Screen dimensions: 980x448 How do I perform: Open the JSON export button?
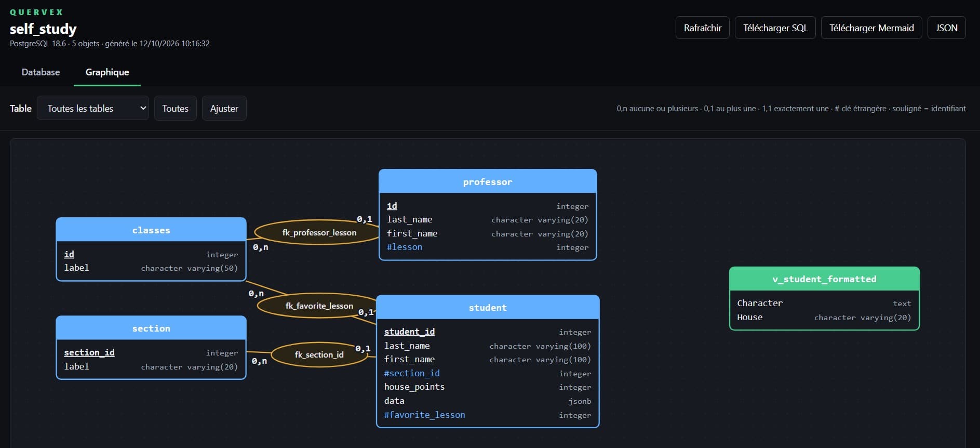[x=946, y=28]
